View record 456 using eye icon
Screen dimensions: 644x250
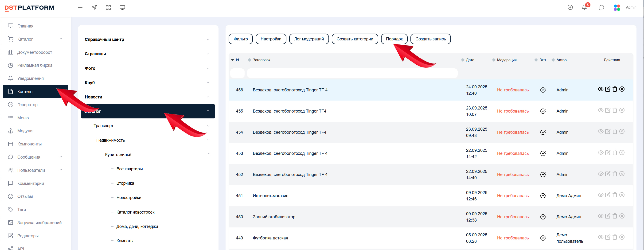[601, 89]
